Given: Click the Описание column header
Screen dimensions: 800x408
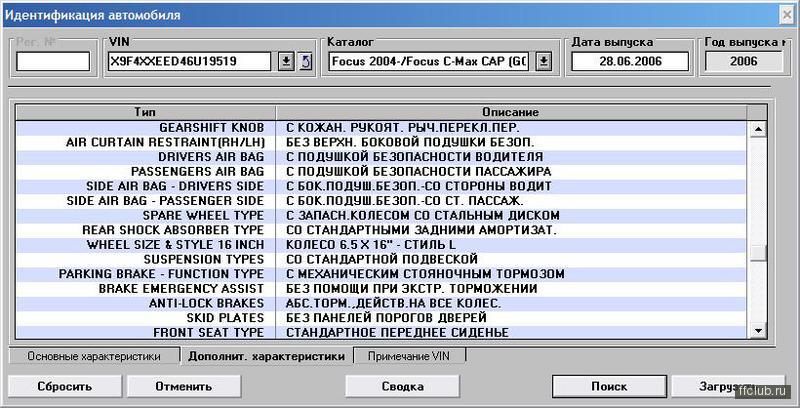Looking at the screenshot, I should 511,112.
